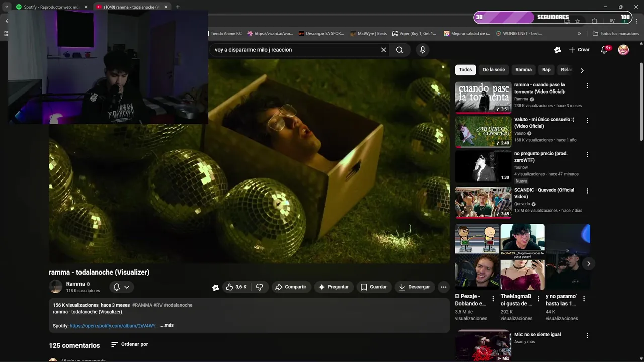
Task: Open the account avatar menu
Action: [623, 50]
